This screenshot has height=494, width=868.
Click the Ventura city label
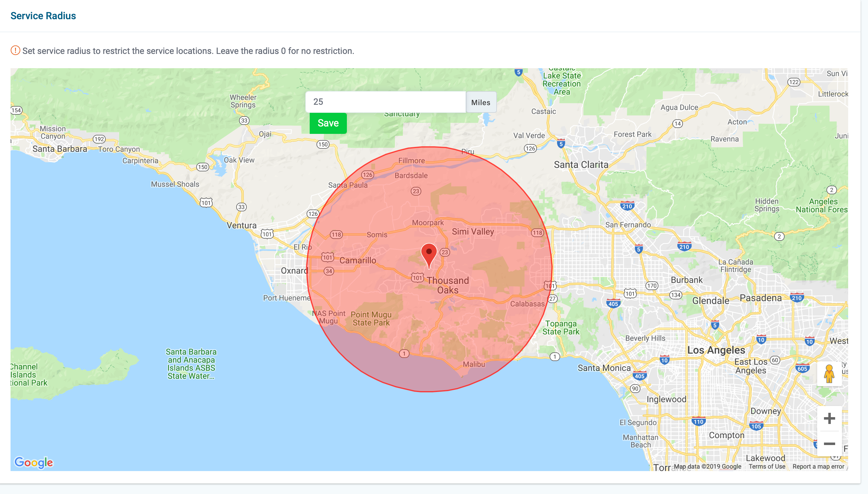click(241, 225)
